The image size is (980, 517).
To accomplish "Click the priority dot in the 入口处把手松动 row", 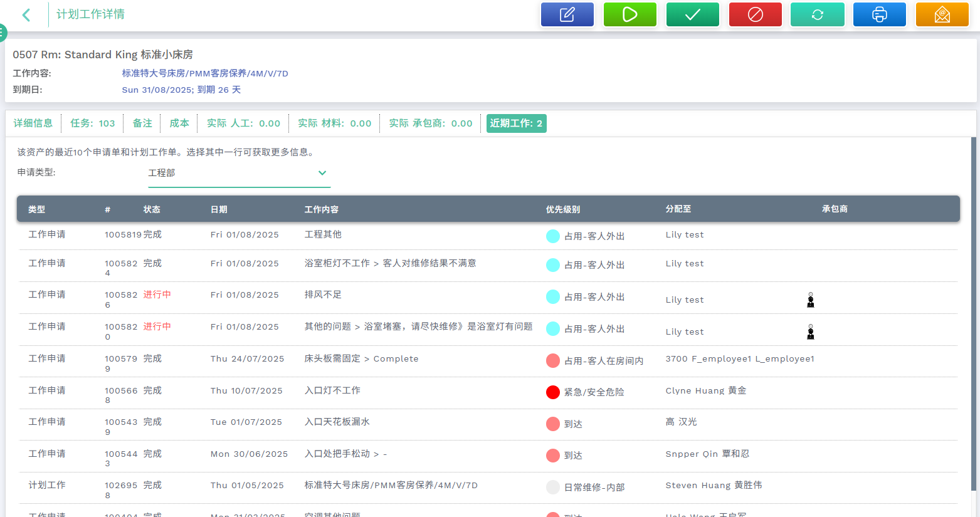I will click(x=553, y=456).
